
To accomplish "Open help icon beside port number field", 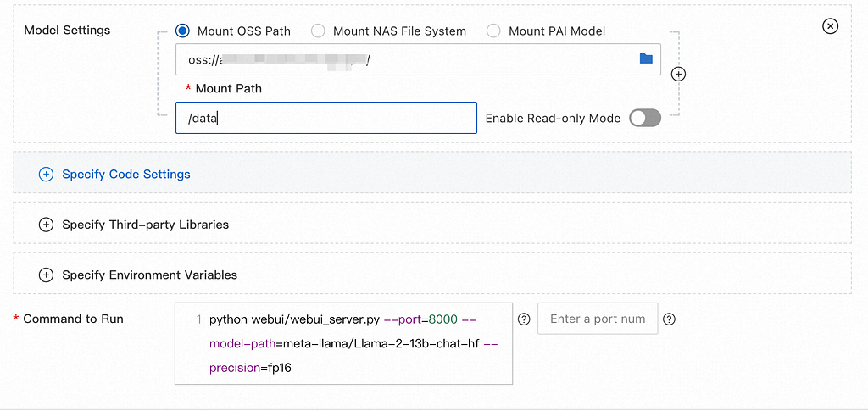I will pos(669,319).
